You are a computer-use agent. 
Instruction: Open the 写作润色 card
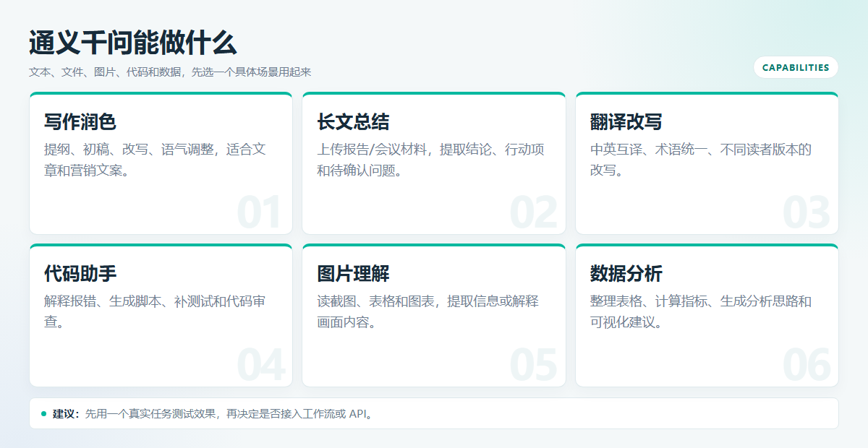(161, 163)
